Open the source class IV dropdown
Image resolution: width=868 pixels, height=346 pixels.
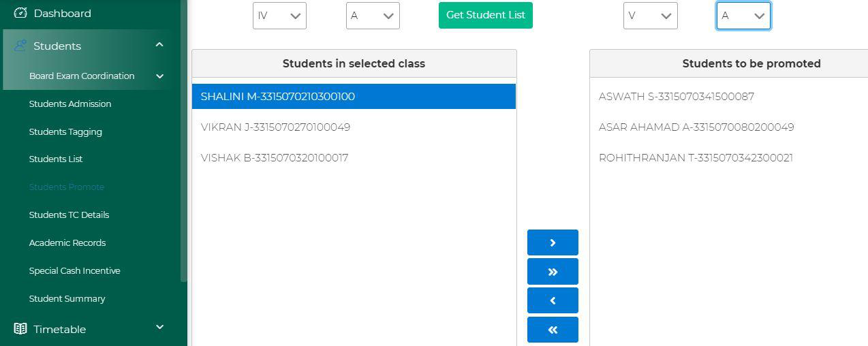(279, 16)
